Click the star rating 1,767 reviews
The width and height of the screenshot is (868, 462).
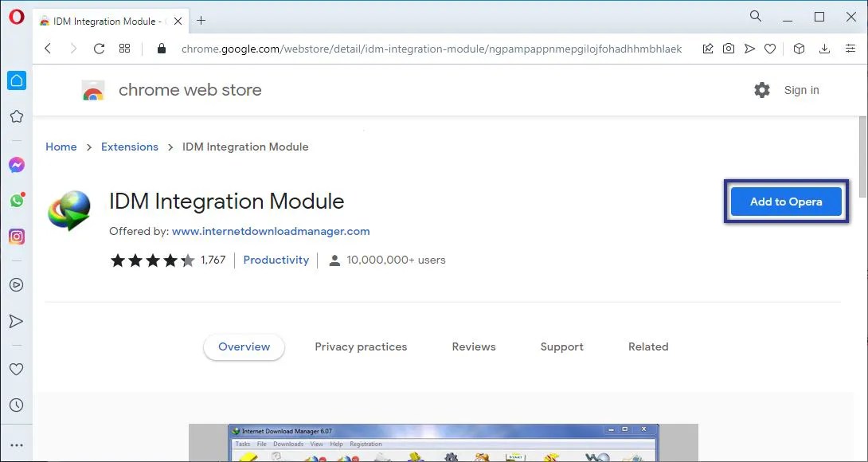click(x=168, y=260)
